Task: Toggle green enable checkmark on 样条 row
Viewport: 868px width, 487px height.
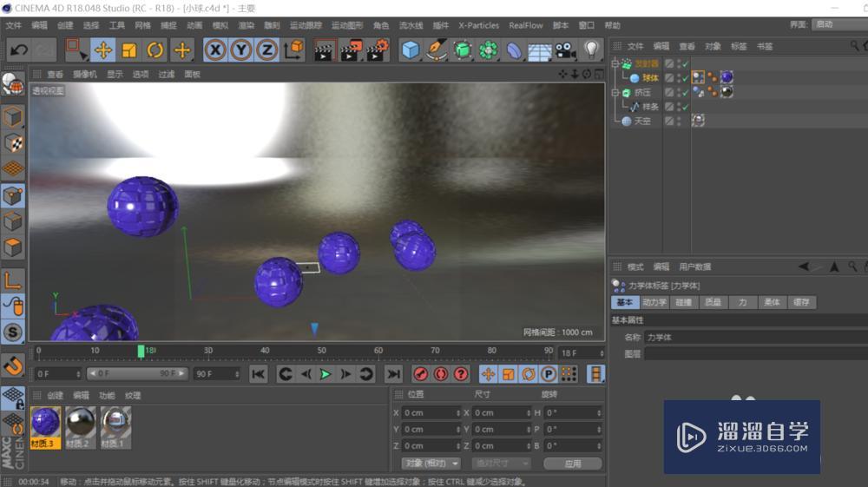Action: pyautogui.click(x=686, y=107)
